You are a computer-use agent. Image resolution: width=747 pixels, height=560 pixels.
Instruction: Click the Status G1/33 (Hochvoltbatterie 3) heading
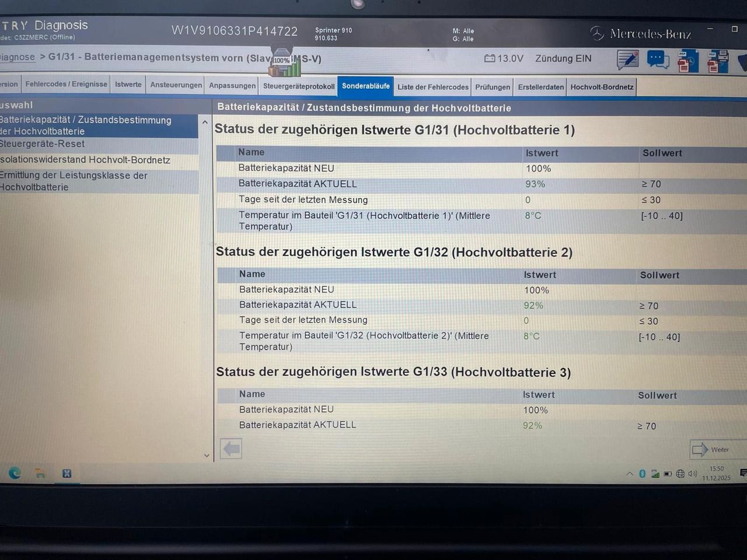(x=393, y=372)
